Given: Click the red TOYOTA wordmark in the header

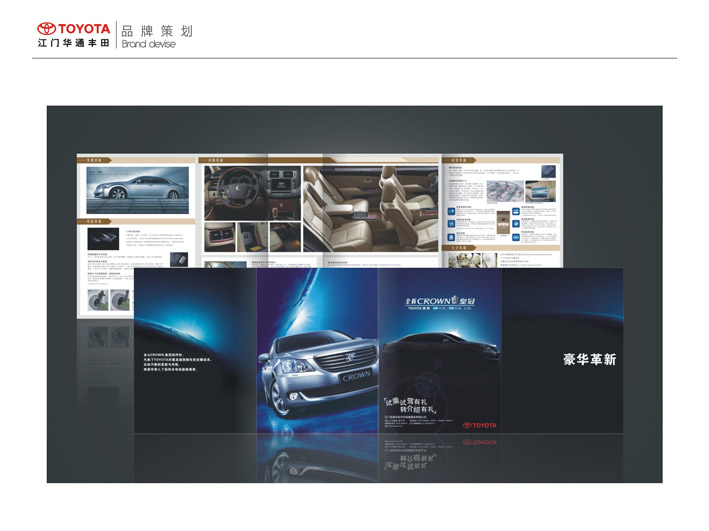Looking at the screenshot, I should coord(84,29).
